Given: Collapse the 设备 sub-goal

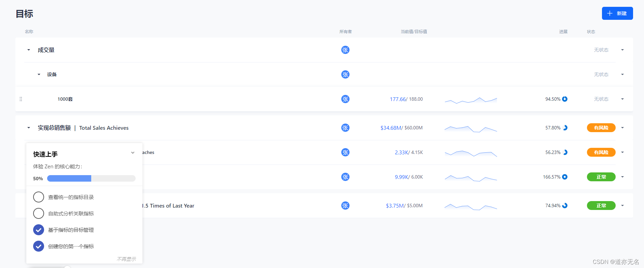Looking at the screenshot, I should pos(39,74).
